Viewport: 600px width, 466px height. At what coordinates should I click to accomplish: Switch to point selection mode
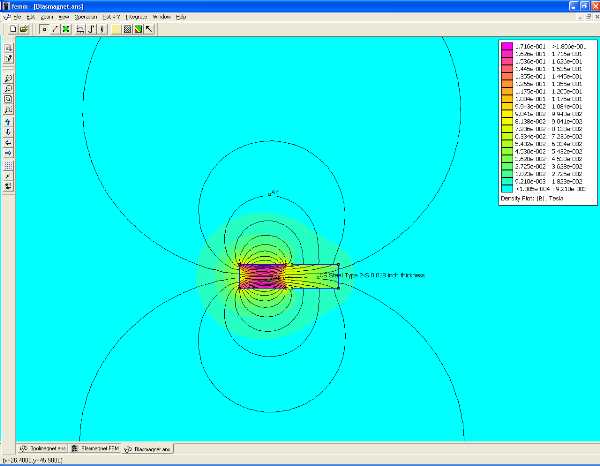click(44, 29)
